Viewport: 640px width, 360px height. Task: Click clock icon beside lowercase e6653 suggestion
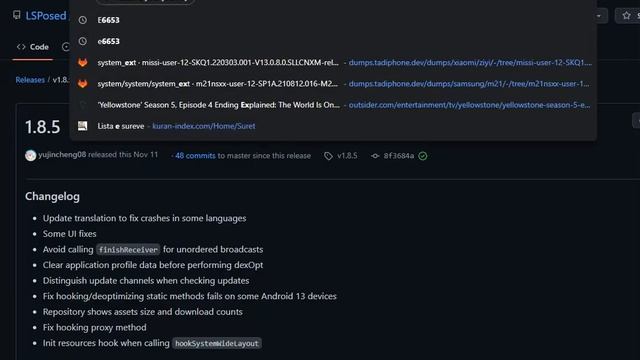point(82,41)
